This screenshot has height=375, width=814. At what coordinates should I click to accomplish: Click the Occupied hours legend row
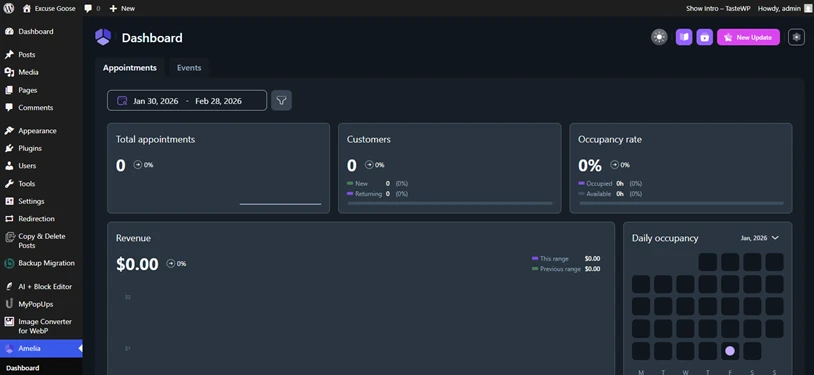[x=610, y=183]
